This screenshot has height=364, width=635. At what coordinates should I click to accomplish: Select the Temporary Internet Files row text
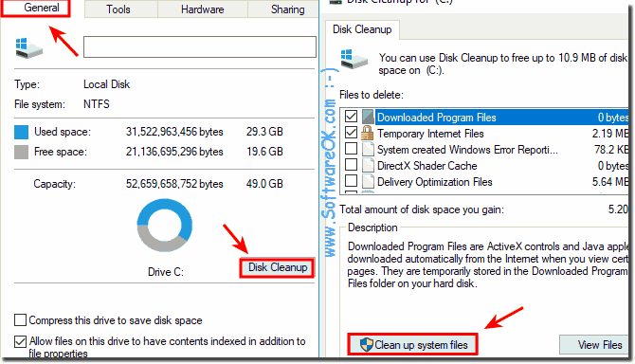tap(430, 134)
